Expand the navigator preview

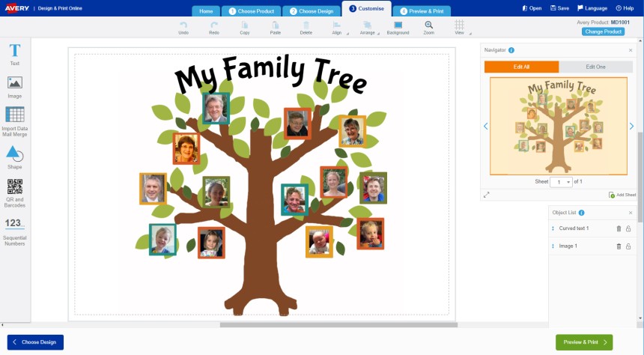pyautogui.click(x=487, y=195)
